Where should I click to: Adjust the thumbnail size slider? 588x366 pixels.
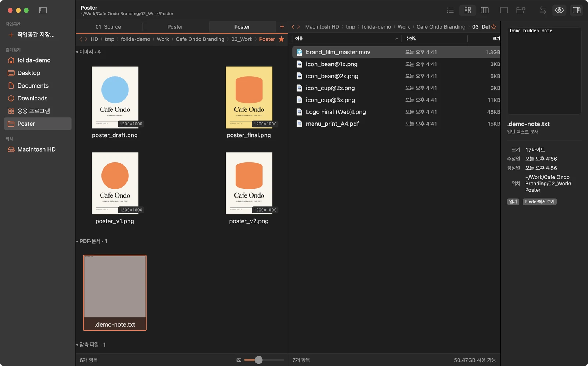(259, 360)
